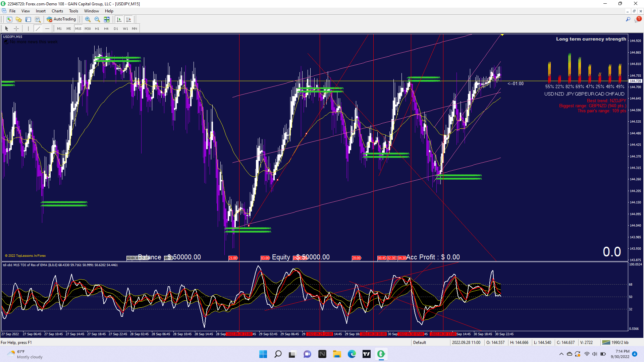Image resolution: width=644 pixels, height=362 pixels.
Task: Switch the chart to H1 timeframe
Action: 97,28
